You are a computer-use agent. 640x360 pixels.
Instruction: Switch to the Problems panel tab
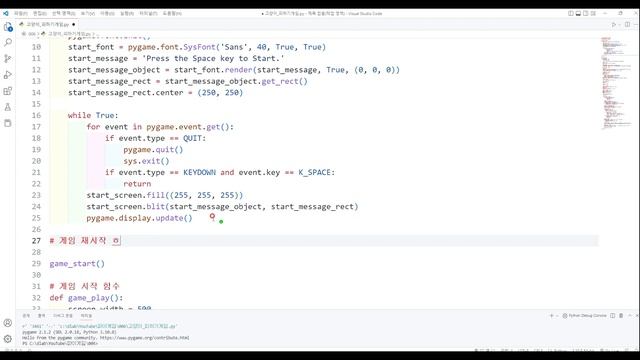coord(26,316)
